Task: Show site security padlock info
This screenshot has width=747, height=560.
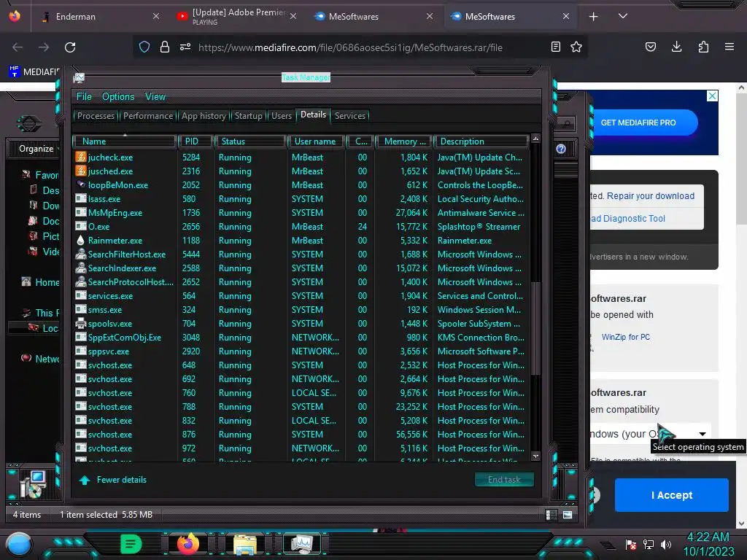Action: point(165,47)
